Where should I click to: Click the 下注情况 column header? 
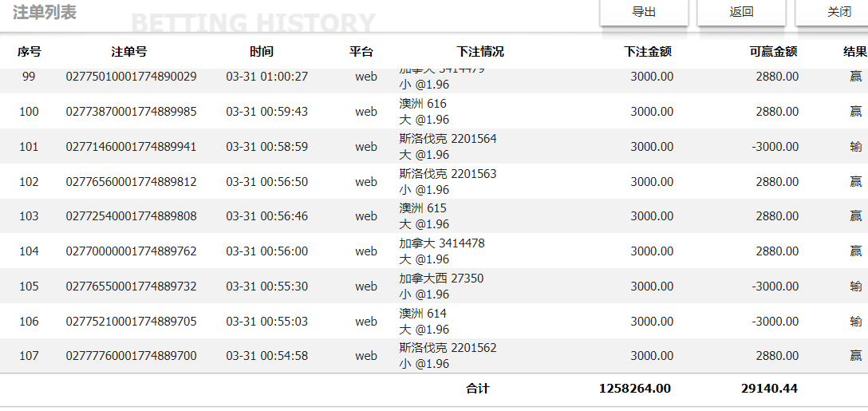click(480, 52)
